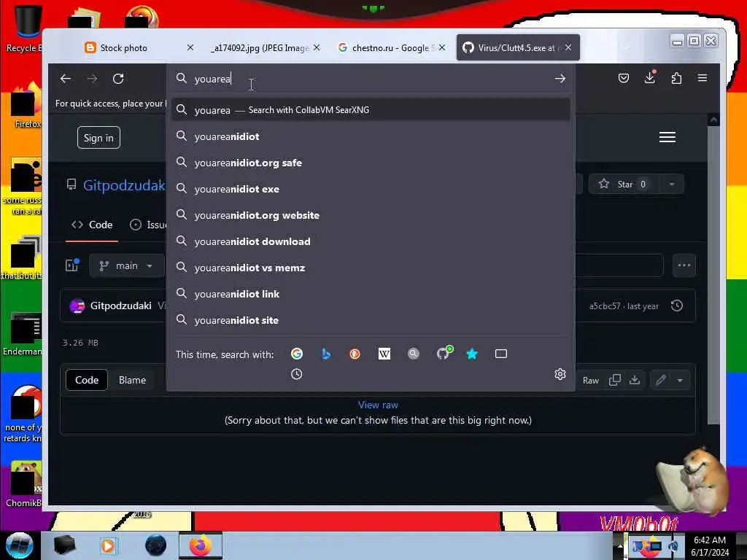The image size is (747, 560).
Task: Close the Stock photo tab
Action: click(x=190, y=47)
